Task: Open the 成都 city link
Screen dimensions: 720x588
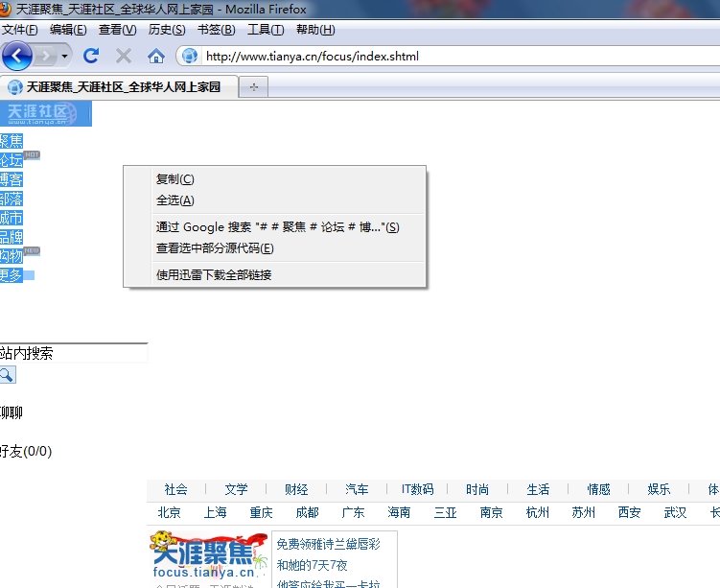Action: pyautogui.click(x=307, y=512)
